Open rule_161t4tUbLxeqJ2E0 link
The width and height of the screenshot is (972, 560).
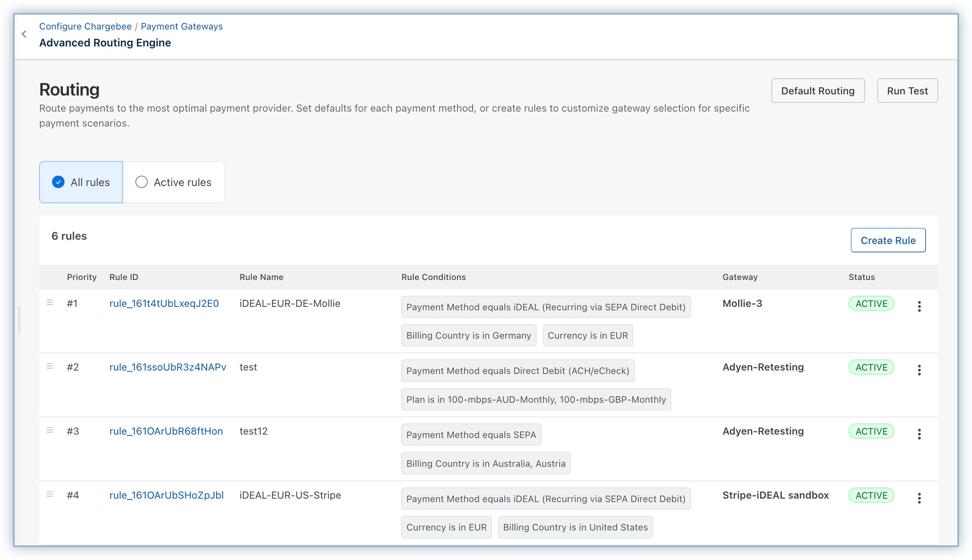pos(164,303)
